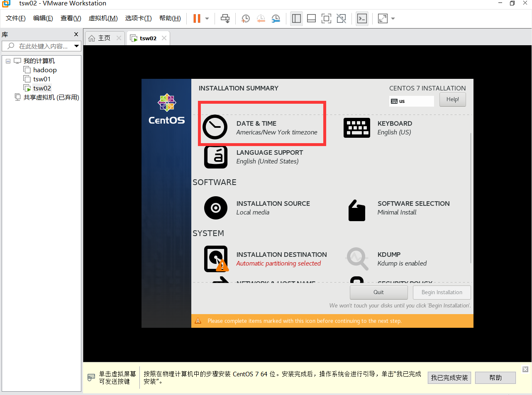Take a snapshot using the clock-plus icon
532x395 pixels.
(246, 18)
